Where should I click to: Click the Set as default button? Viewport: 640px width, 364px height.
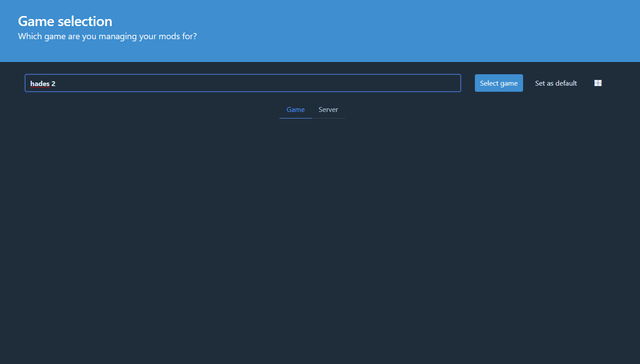tap(556, 83)
